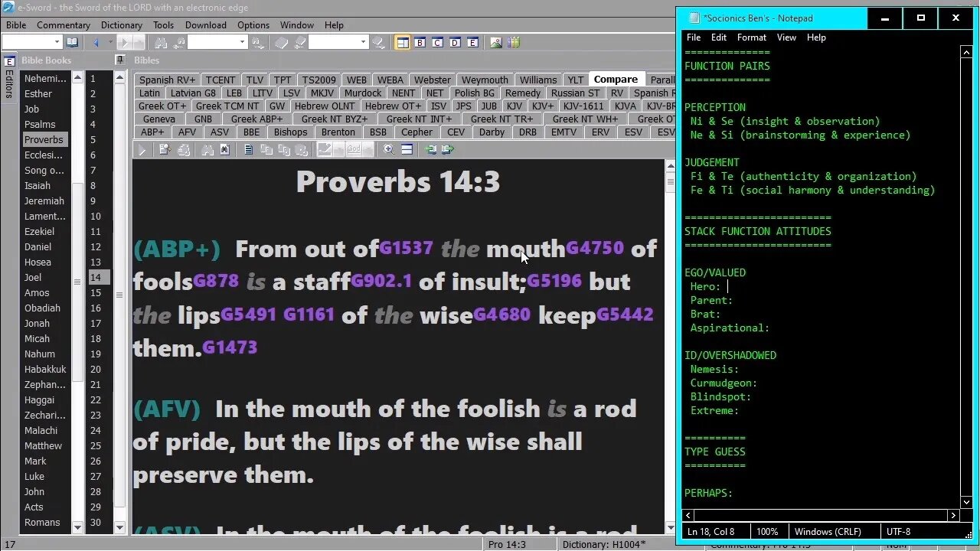The height and width of the screenshot is (551, 980).
Task: Select chapter 22 in chapter list
Action: (96, 400)
